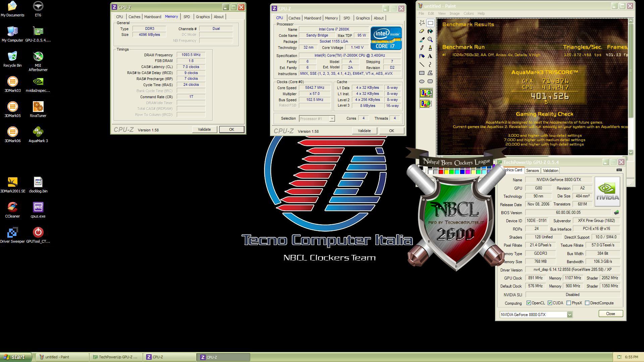Open the File menu in Paint
Screen dimensions: 644x362
point(421,13)
